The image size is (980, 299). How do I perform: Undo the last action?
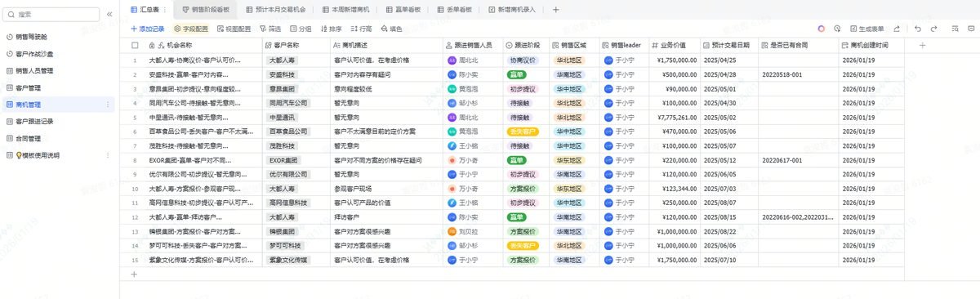pyautogui.click(x=918, y=29)
